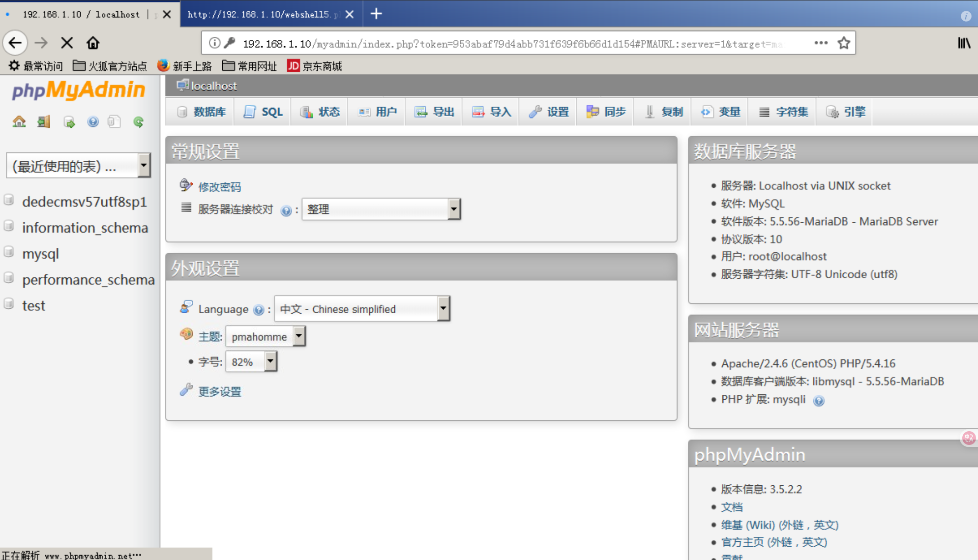
Task: Open the query window icon in sidebar
Action: (x=69, y=121)
